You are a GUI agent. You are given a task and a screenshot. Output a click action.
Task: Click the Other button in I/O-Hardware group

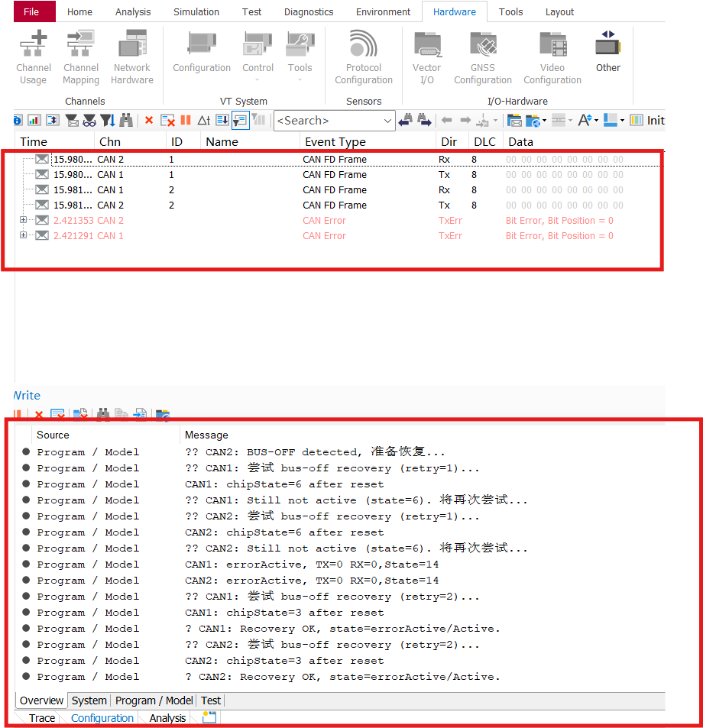point(607,53)
